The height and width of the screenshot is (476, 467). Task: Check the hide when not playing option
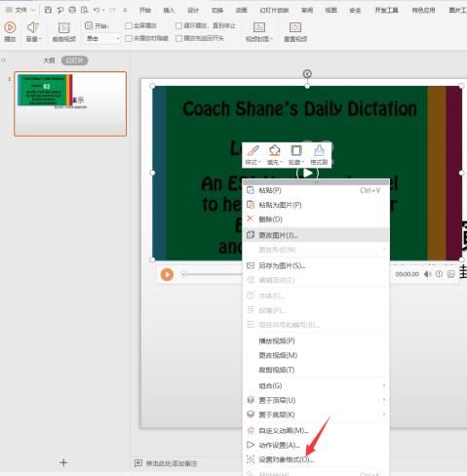point(129,38)
